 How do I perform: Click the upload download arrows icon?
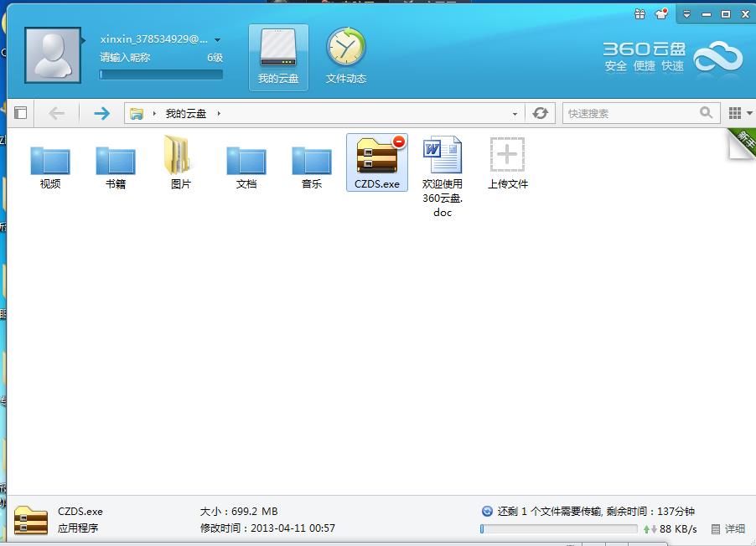[650, 529]
